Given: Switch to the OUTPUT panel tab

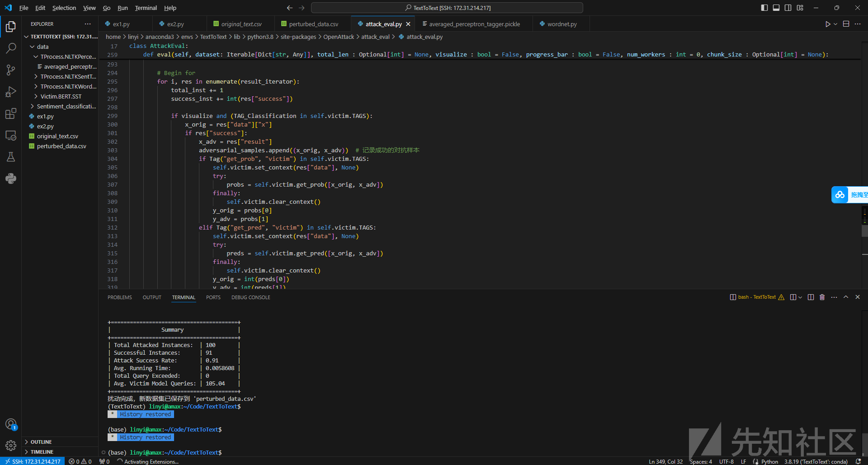Looking at the screenshot, I should pyautogui.click(x=152, y=297).
